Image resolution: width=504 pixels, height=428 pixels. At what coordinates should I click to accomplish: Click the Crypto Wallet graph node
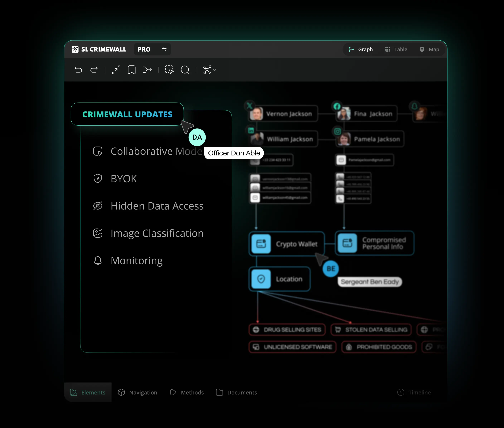[287, 244]
